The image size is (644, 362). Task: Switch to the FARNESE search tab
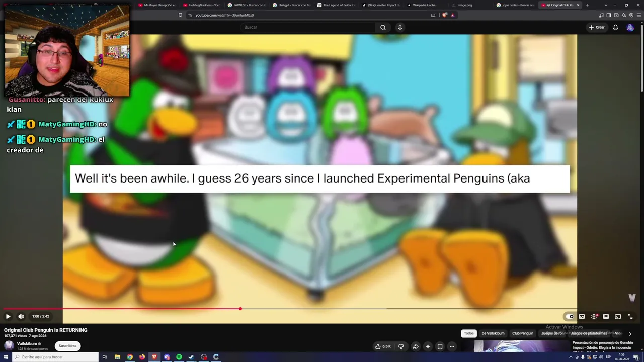pyautogui.click(x=247, y=5)
